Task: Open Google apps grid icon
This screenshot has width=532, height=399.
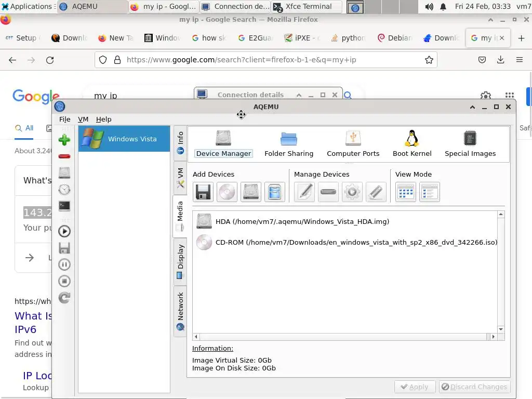Action: [x=510, y=96]
